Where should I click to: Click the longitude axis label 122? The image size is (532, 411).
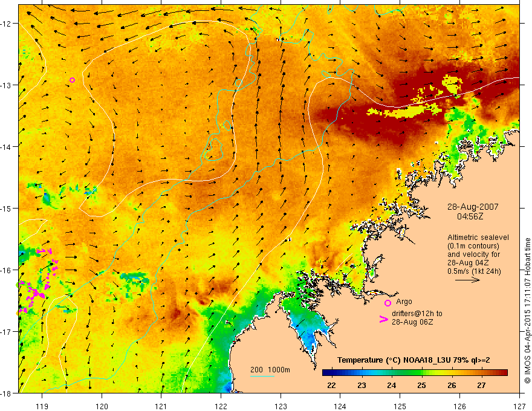(x=221, y=406)
